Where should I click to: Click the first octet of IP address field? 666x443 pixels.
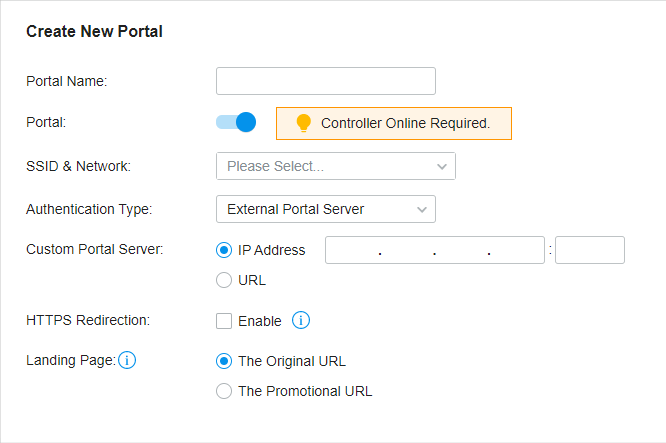click(x=353, y=250)
